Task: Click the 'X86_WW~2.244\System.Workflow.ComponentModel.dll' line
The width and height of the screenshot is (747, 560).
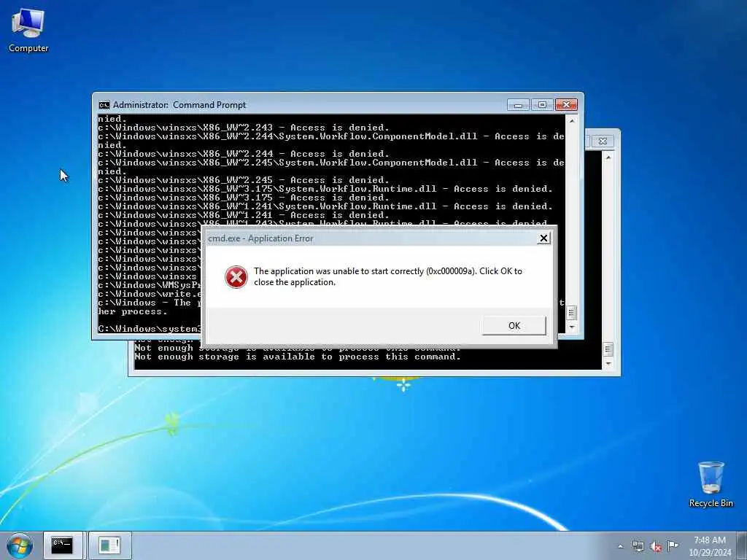Action: [331, 136]
